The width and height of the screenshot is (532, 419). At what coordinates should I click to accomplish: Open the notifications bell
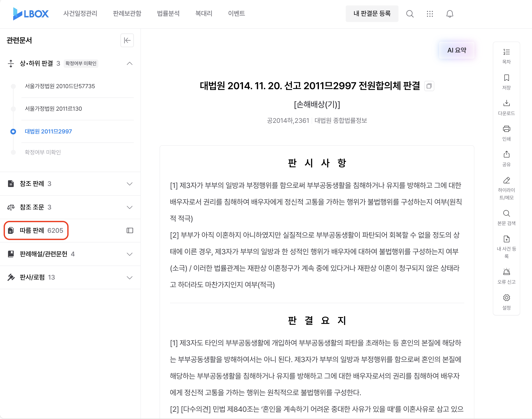coord(450,14)
